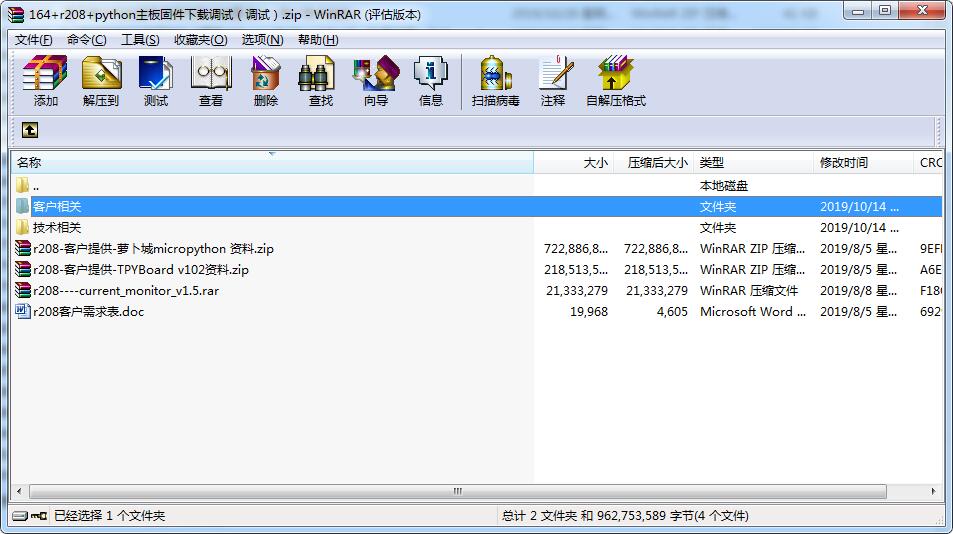Select r208----current_monitor_v1.5.rar file name
This screenshot has width=953, height=534.
(x=126, y=290)
